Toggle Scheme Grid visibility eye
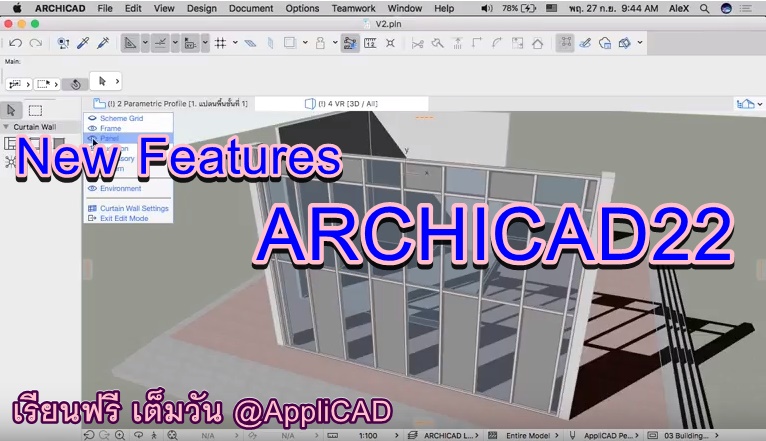The image size is (766, 441). [92, 118]
